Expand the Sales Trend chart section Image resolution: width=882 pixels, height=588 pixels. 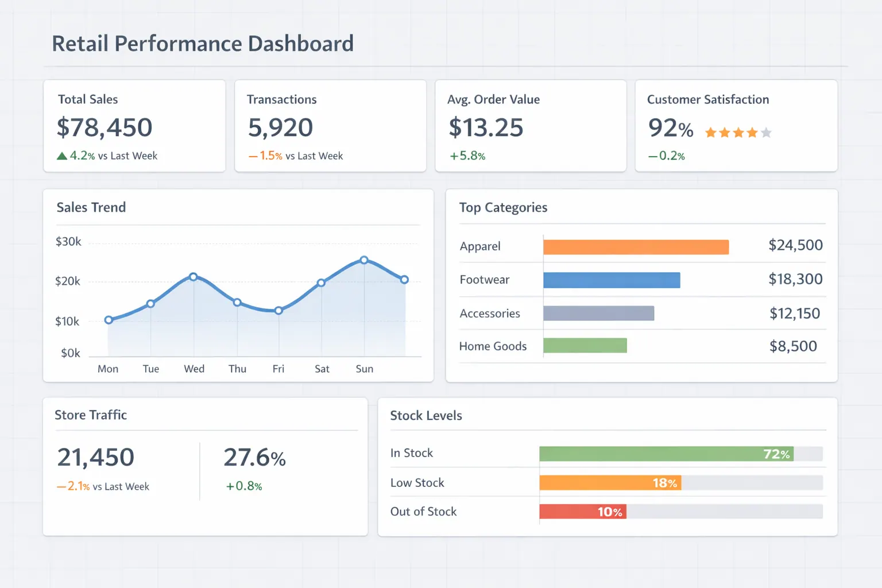[91, 207]
